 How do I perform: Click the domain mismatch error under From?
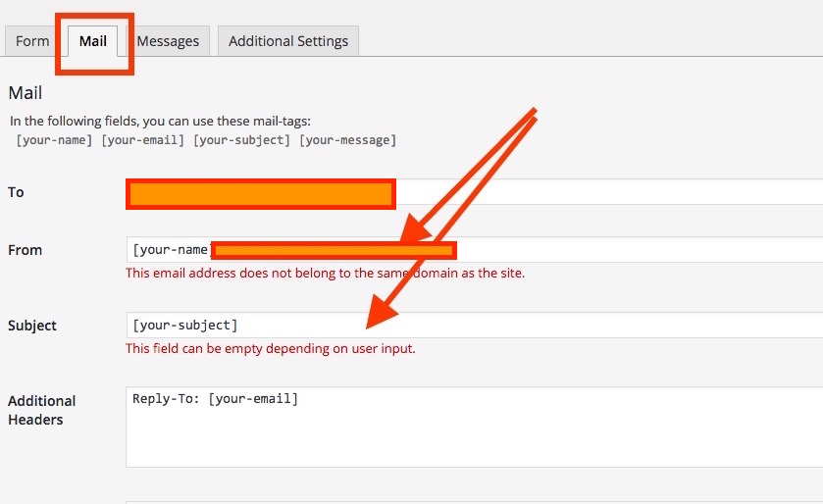[x=325, y=274]
